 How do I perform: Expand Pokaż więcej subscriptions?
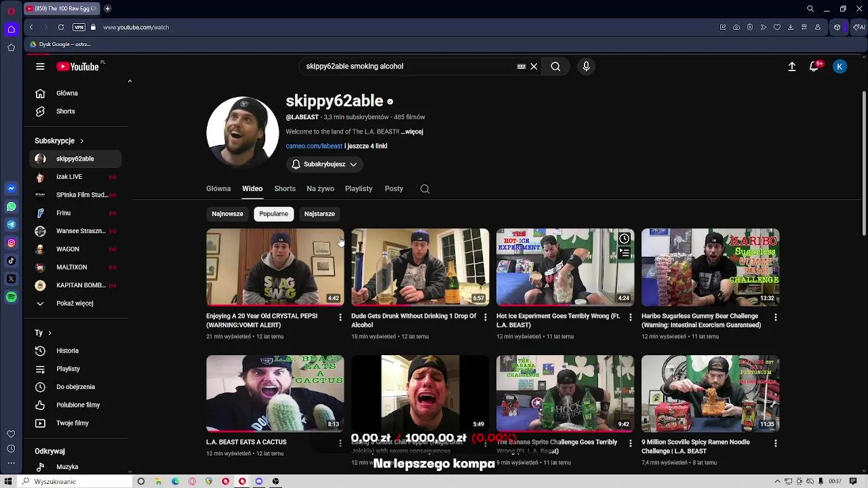pos(75,304)
